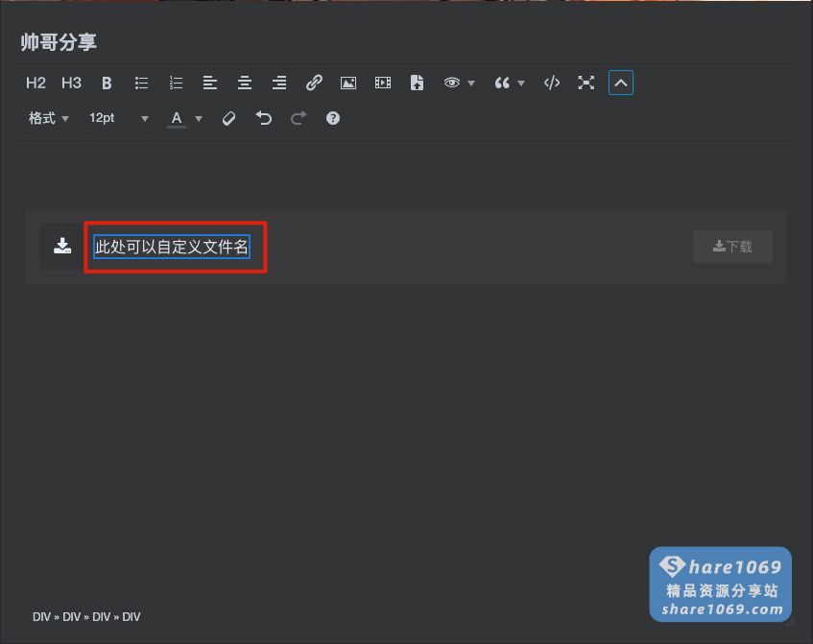
Task: Expand the blockquote style dropdown arrow
Action: point(520,83)
